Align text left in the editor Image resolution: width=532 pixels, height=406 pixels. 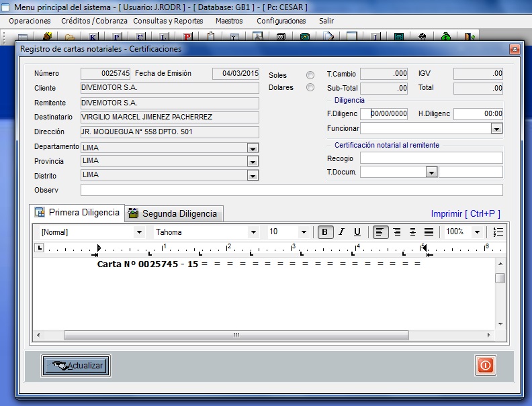381,232
